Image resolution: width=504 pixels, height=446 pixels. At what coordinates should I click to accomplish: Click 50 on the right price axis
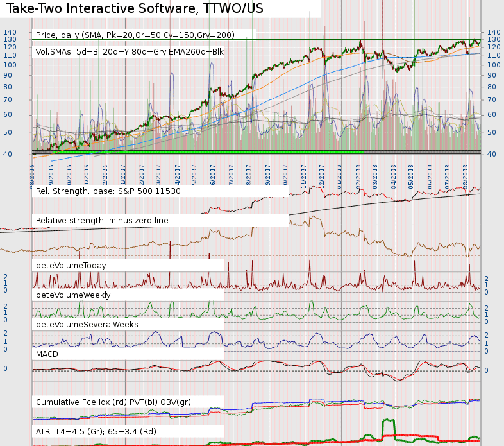492,132
